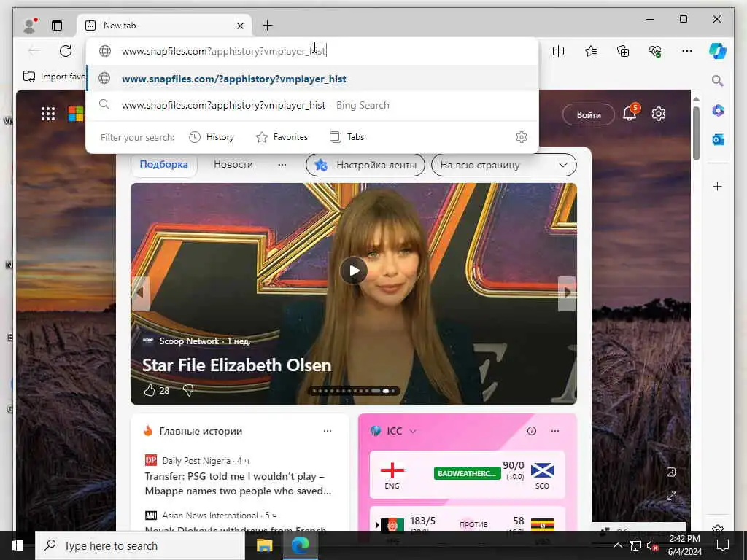747x560 pixels.
Task: Play the Elizabeth Olsen video
Action: tap(354, 271)
